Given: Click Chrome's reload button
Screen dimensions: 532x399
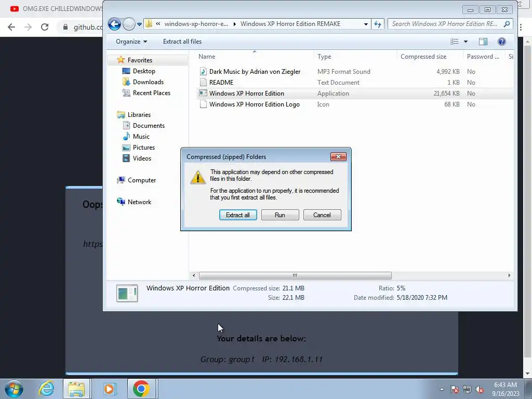Looking at the screenshot, I should [45, 27].
